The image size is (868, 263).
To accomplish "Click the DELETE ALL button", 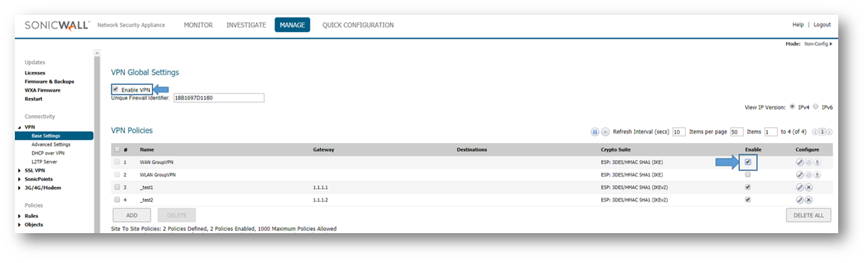I will pos(808,215).
